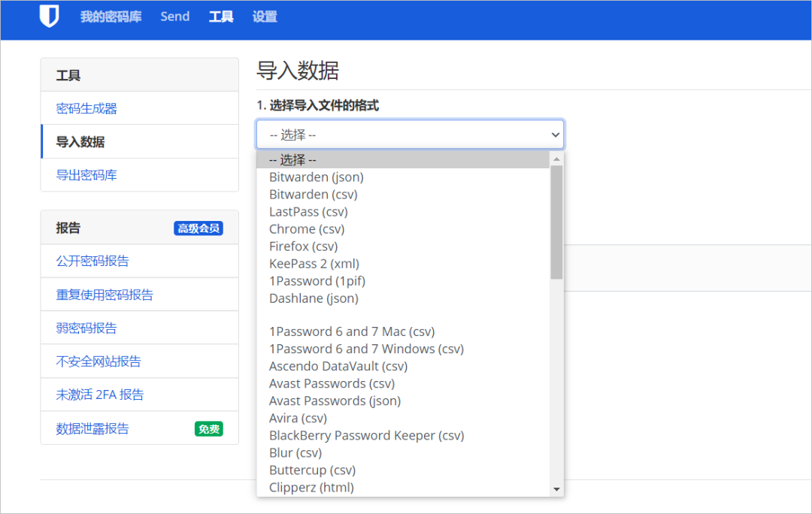
Task: Choose Avast Passwords (csv)
Action: click(x=403, y=383)
